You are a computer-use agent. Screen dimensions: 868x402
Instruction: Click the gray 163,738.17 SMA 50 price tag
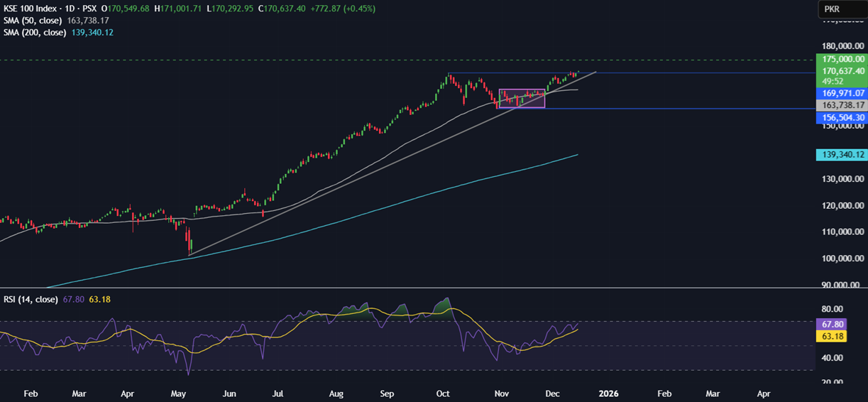[x=842, y=105]
